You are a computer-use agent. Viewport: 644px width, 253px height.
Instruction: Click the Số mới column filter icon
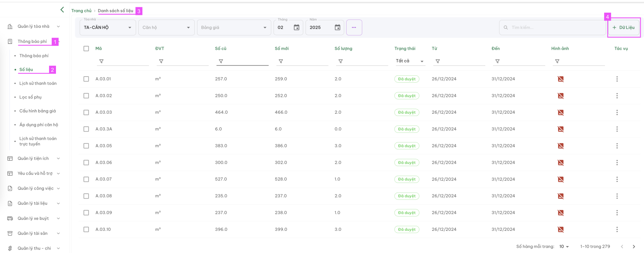281,61
